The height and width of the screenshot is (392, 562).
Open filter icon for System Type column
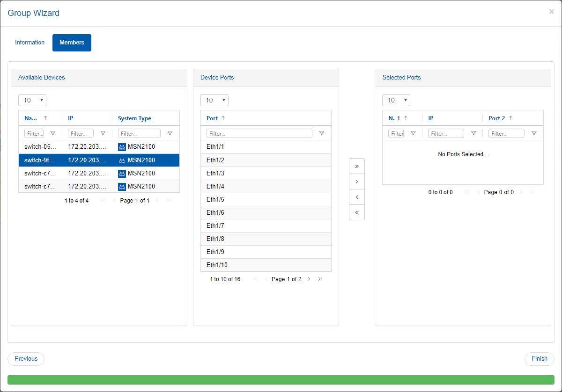click(170, 133)
